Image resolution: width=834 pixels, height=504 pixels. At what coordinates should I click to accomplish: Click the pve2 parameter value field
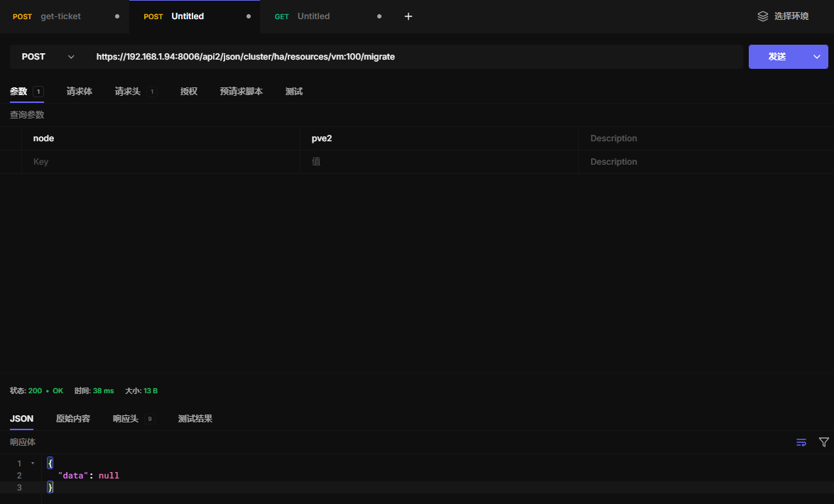tap(438, 138)
